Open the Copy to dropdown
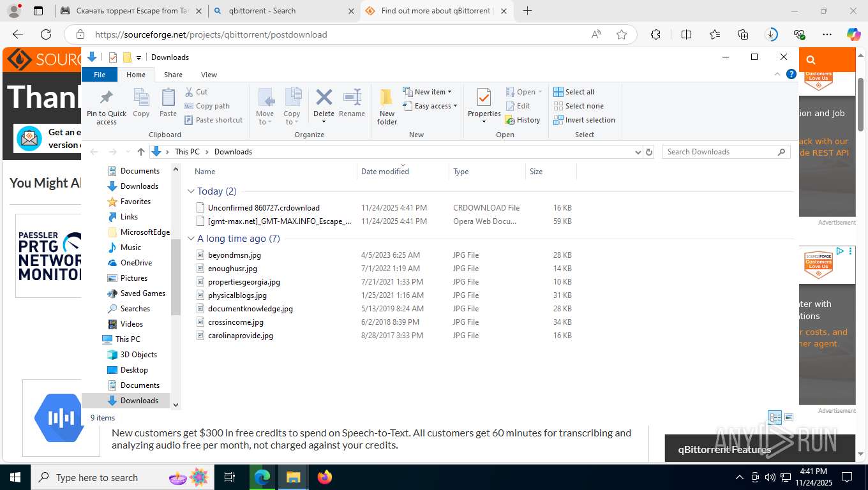The height and width of the screenshot is (490, 868). 292,107
